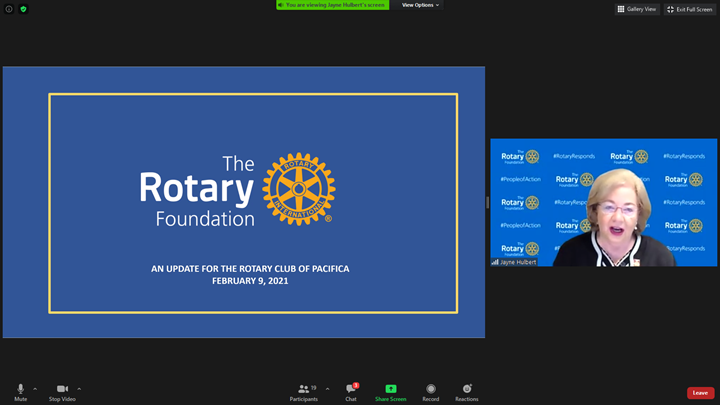Switch to Gallery View
The width and height of the screenshot is (720, 405).
[x=637, y=9]
